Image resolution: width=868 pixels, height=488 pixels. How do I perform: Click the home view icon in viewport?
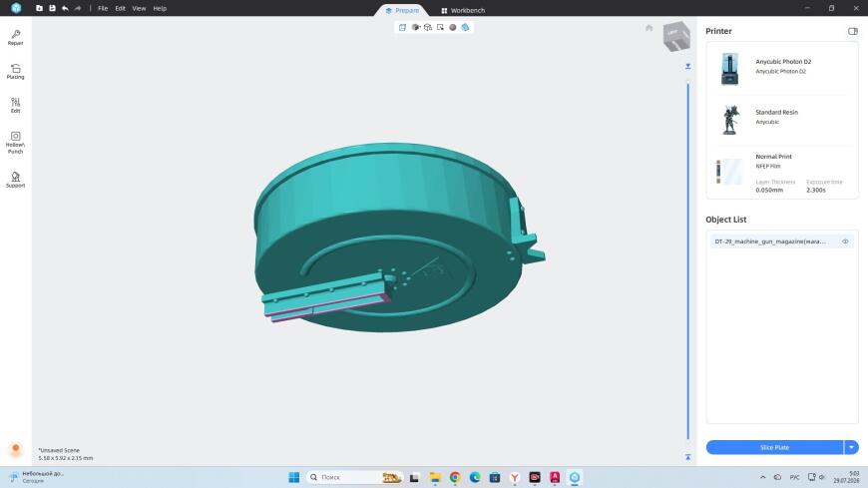649,28
